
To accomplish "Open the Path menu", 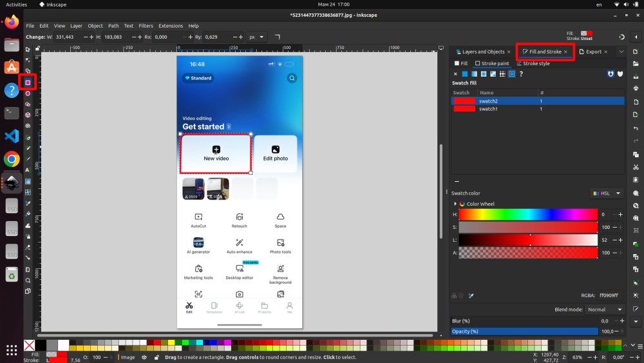I will 113,26.
